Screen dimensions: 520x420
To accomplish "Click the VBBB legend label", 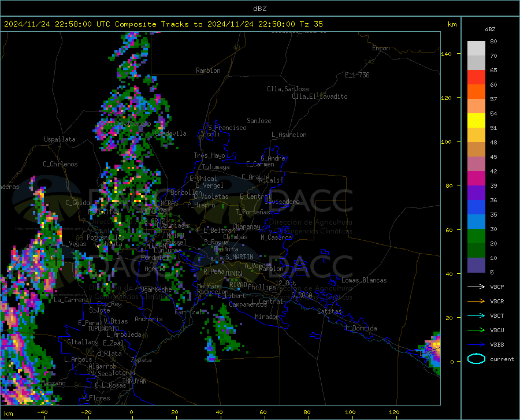I will click(497, 345).
